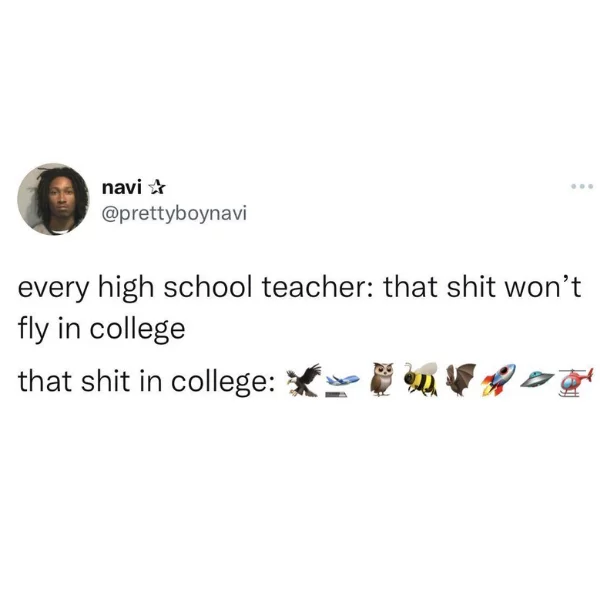Click the word "fly" on the second line
The width and height of the screenshot is (600, 600).
[34, 329]
